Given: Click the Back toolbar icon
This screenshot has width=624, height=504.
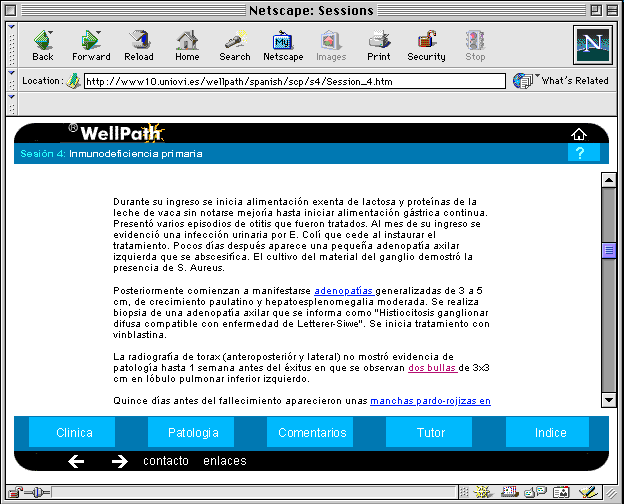Looking at the screenshot, I should tap(43, 45).
